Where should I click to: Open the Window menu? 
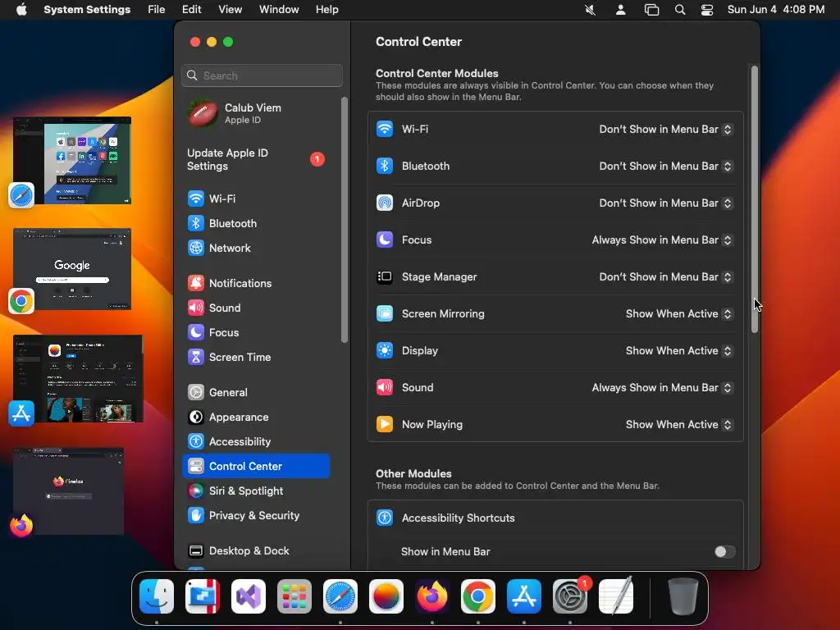point(279,10)
